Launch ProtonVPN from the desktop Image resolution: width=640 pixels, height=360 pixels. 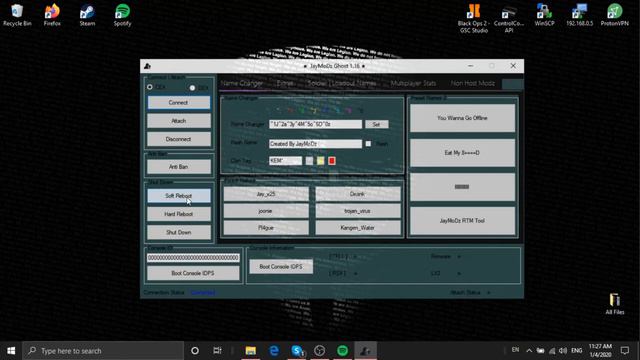click(614, 15)
